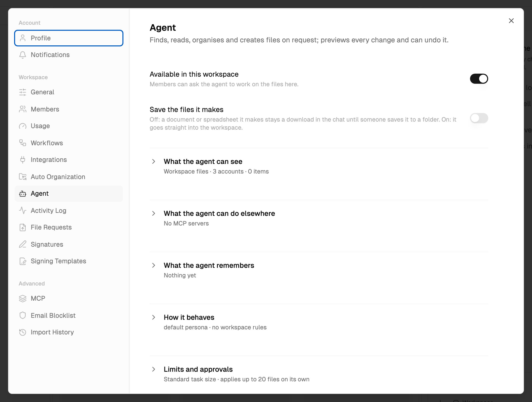The image size is (532, 402).
Task: Close the settings dialog with X
Action: point(511,21)
